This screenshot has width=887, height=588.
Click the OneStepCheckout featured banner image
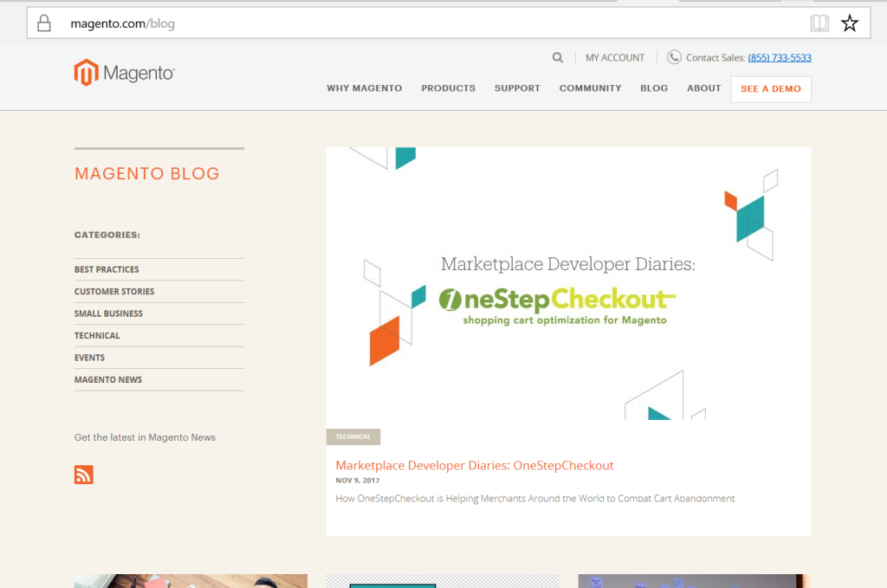(568, 283)
